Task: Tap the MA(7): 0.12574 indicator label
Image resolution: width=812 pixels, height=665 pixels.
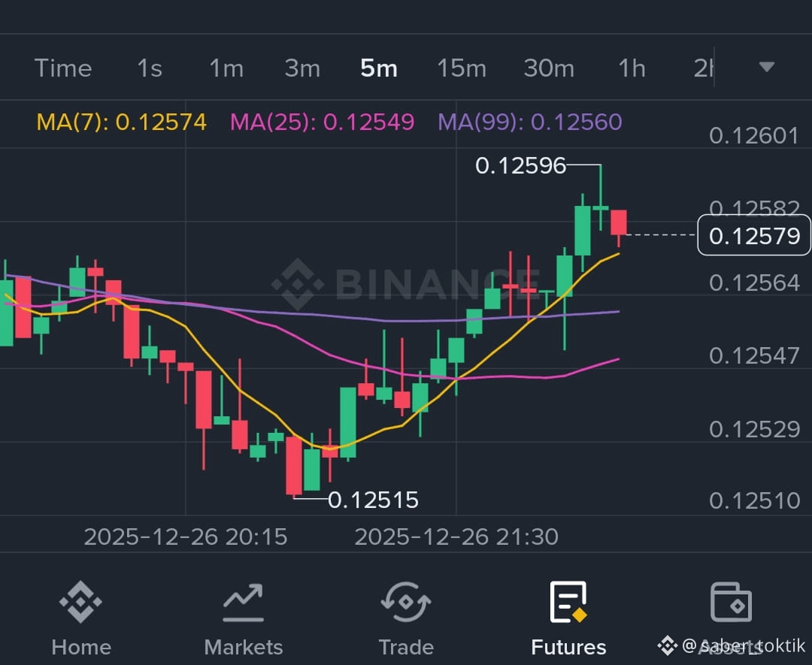Action: tap(122, 122)
